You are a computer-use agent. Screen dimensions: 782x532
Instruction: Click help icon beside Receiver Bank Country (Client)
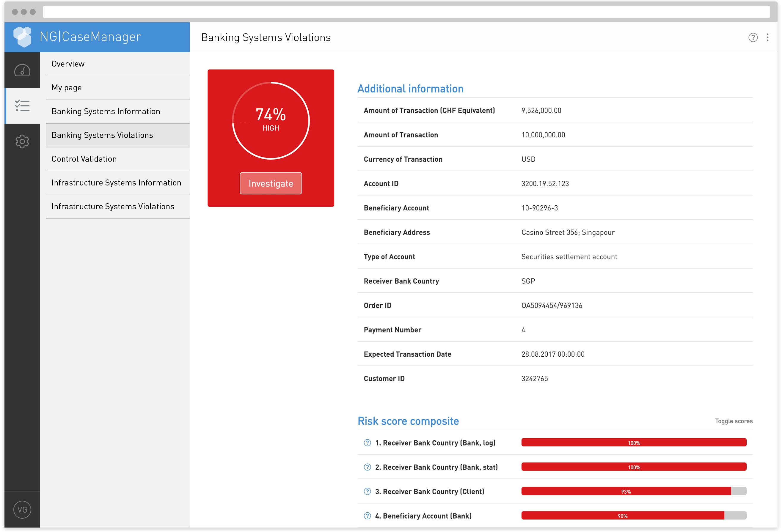click(367, 491)
